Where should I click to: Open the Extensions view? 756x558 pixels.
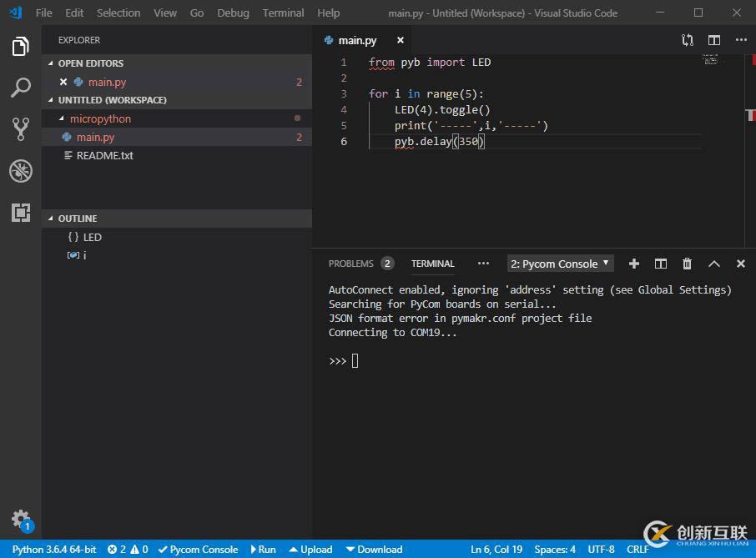(x=20, y=212)
